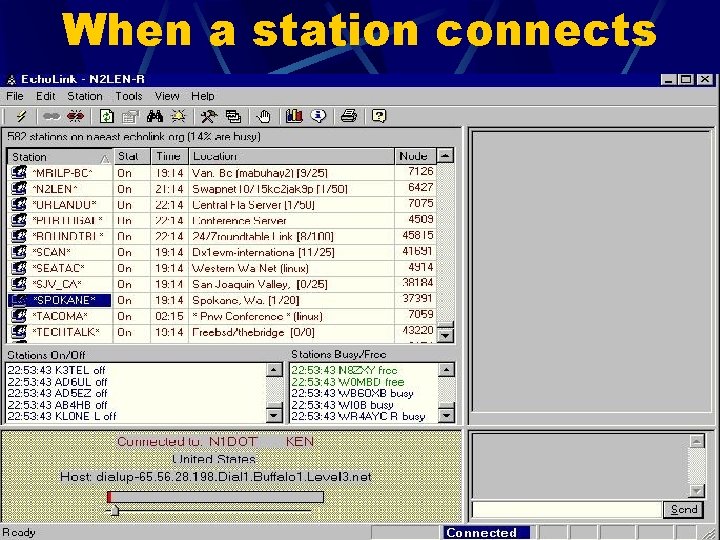Click the hand Transmit icon
Viewport: 720px width, 540px height.
[264, 116]
